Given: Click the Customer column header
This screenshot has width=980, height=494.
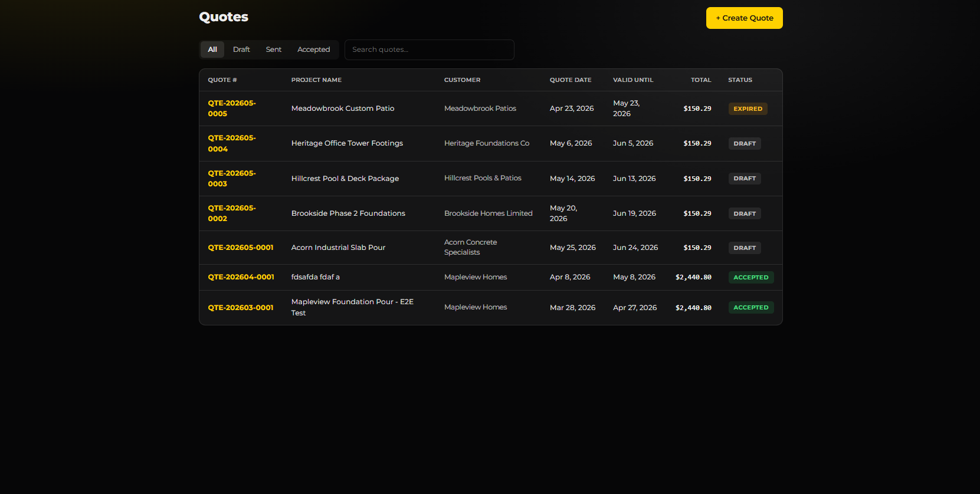Looking at the screenshot, I should [x=463, y=80].
